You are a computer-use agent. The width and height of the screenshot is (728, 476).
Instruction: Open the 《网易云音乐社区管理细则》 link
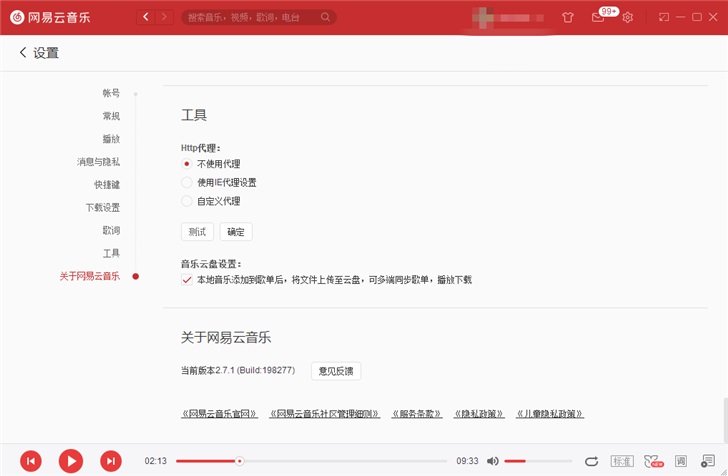click(x=325, y=413)
